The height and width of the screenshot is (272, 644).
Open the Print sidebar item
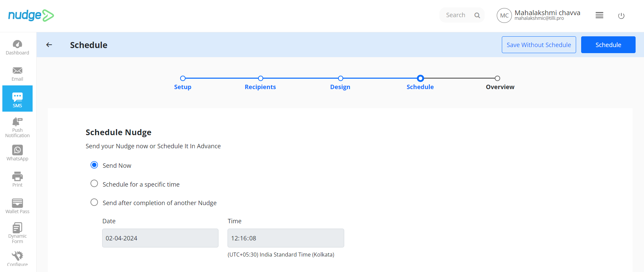tap(17, 179)
